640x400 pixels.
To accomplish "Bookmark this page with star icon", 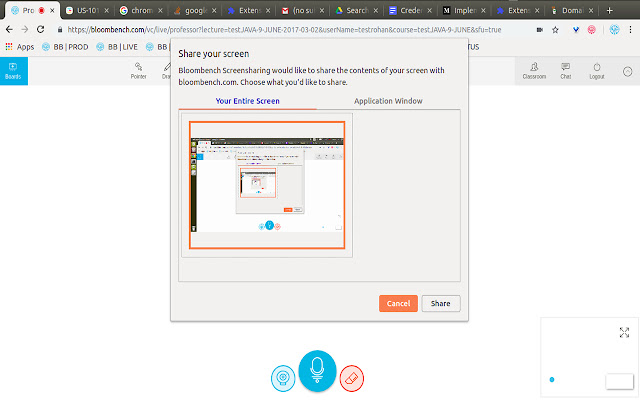I will (555, 29).
